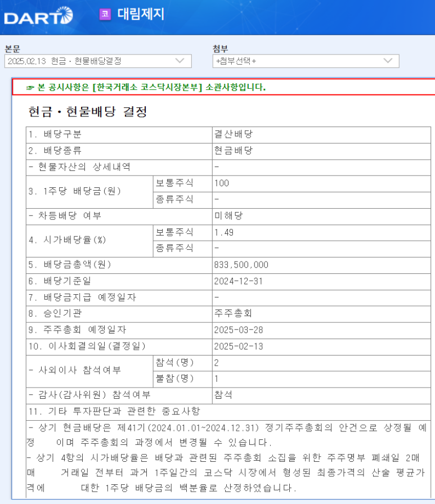
Task: Click the 감사(감사위원) 참석여부 label
Action: pyautogui.click(x=89, y=395)
